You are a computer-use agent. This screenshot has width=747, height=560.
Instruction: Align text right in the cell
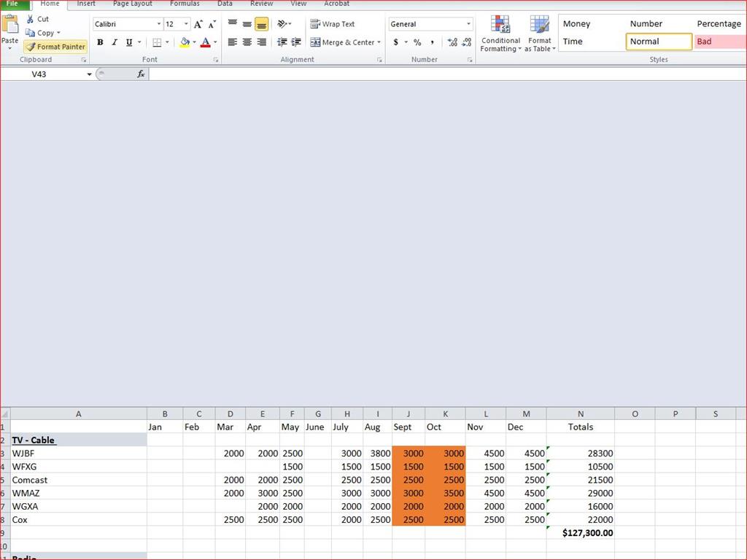[x=262, y=42]
